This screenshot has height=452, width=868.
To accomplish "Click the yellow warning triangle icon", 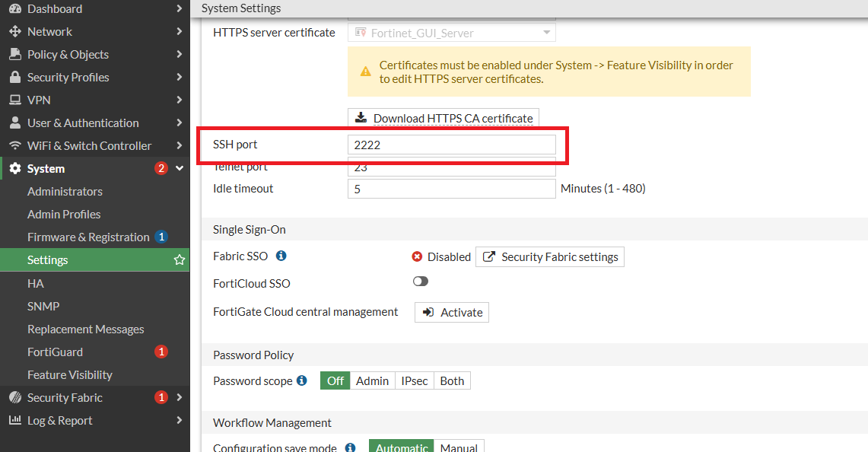I will click(x=365, y=72).
